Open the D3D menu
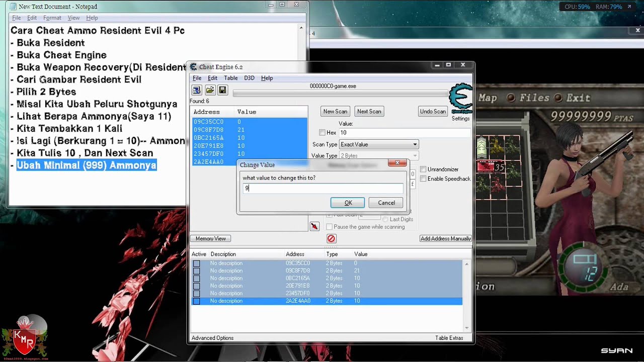 (249, 78)
